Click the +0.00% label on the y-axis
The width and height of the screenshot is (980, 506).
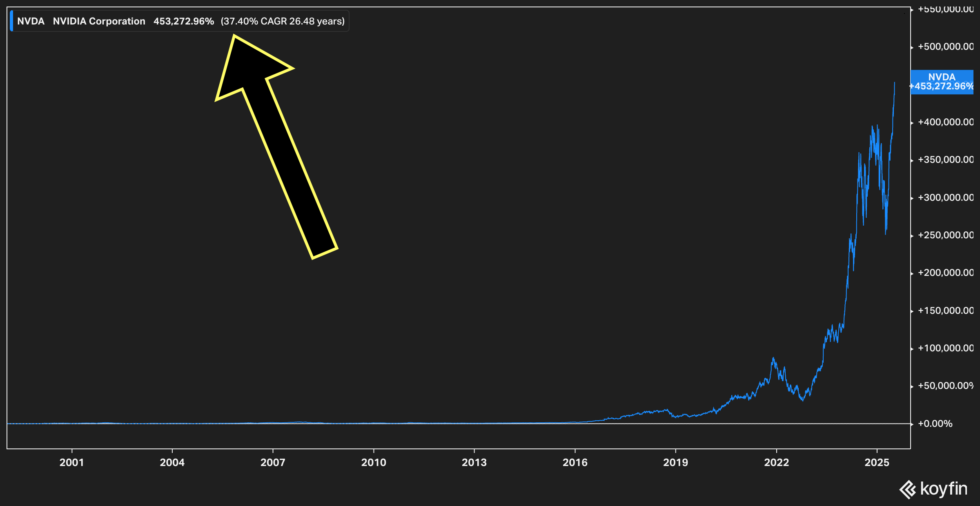point(935,424)
